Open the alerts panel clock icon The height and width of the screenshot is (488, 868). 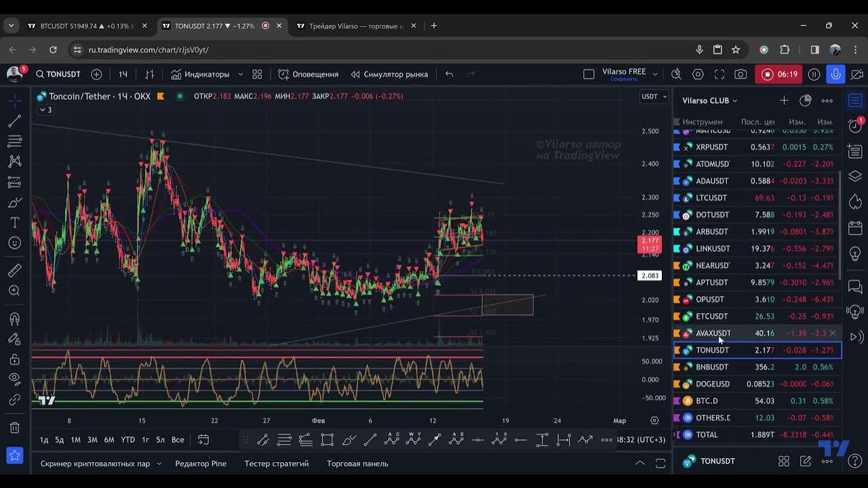click(x=856, y=125)
